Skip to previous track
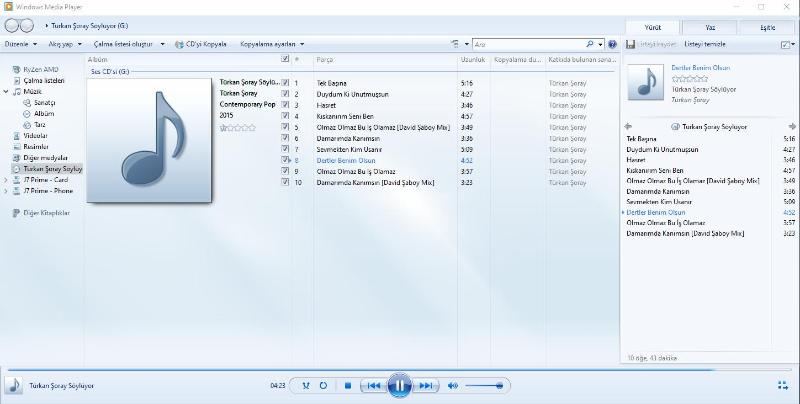The width and height of the screenshot is (800, 404). pyautogui.click(x=373, y=386)
